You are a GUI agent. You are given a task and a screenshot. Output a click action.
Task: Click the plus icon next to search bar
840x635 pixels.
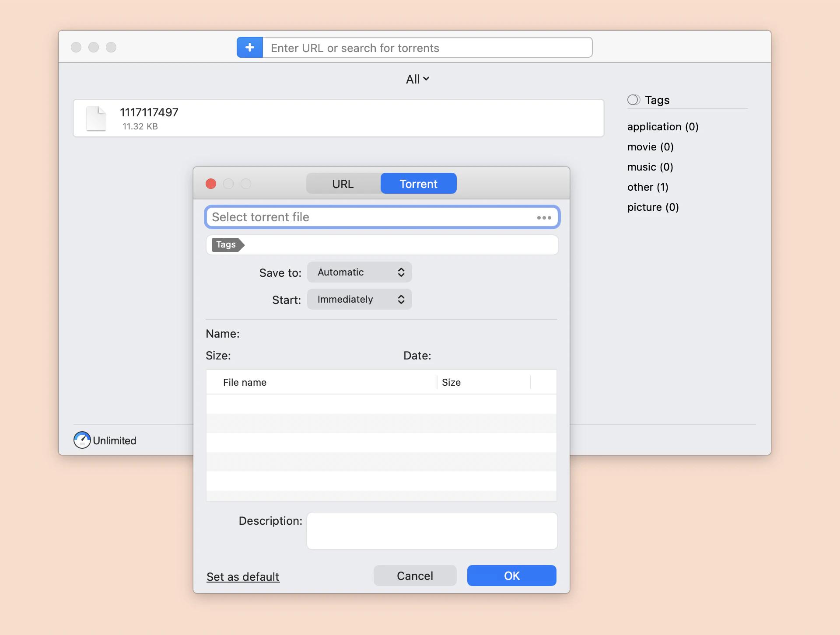click(249, 47)
